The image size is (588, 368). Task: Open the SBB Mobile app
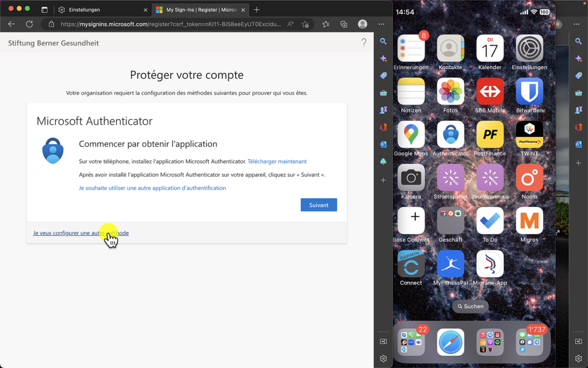tap(490, 91)
